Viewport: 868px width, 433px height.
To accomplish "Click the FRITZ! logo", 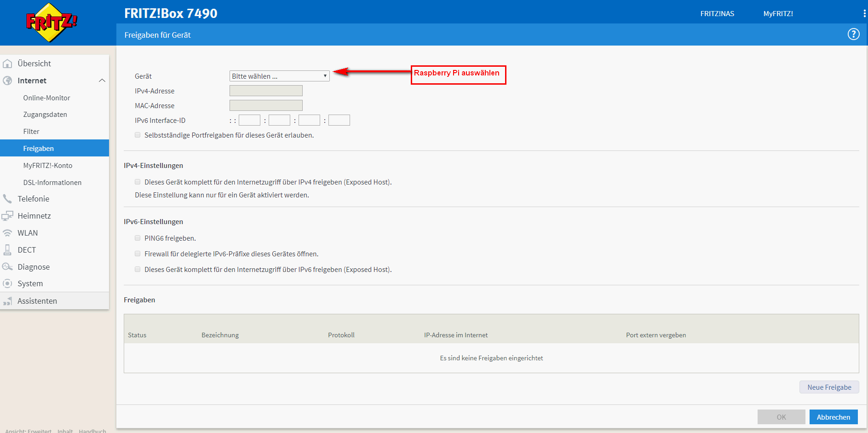I will coord(51,22).
